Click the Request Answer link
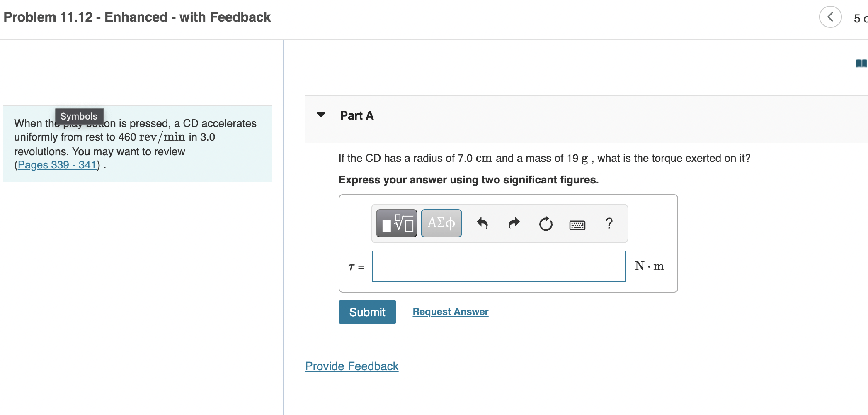Screen dimensions: 868x415 pyautogui.click(x=451, y=312)
